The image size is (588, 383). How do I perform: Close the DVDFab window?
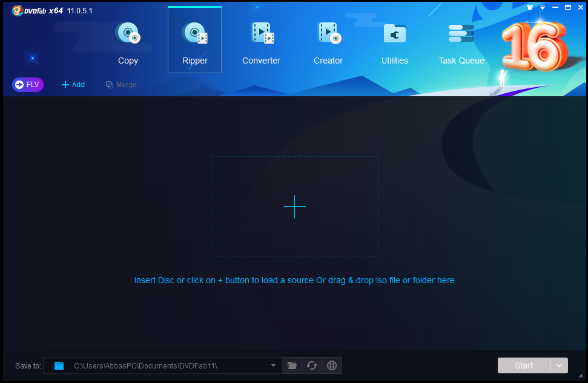click(581, 7)
